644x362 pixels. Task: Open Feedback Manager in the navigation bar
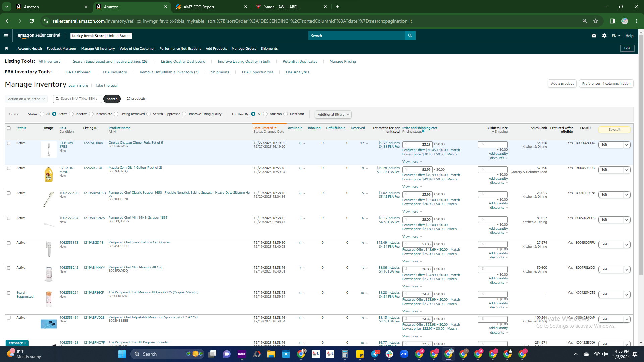pos(61,49)
